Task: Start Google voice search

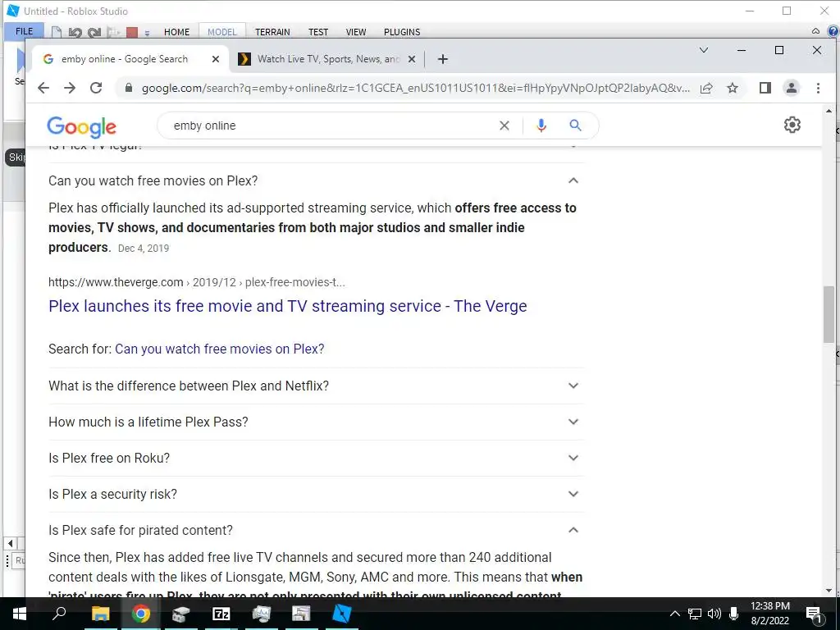Action: (541, 126)
